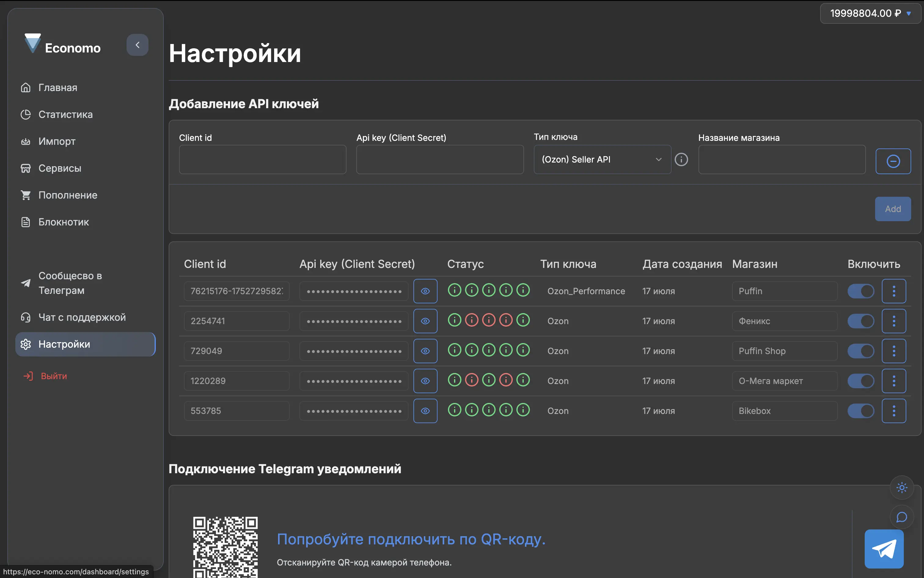The height and width of the screenshot is (578, 924).
Task: Open Чат с поддержкой
Action: point(86,318)
